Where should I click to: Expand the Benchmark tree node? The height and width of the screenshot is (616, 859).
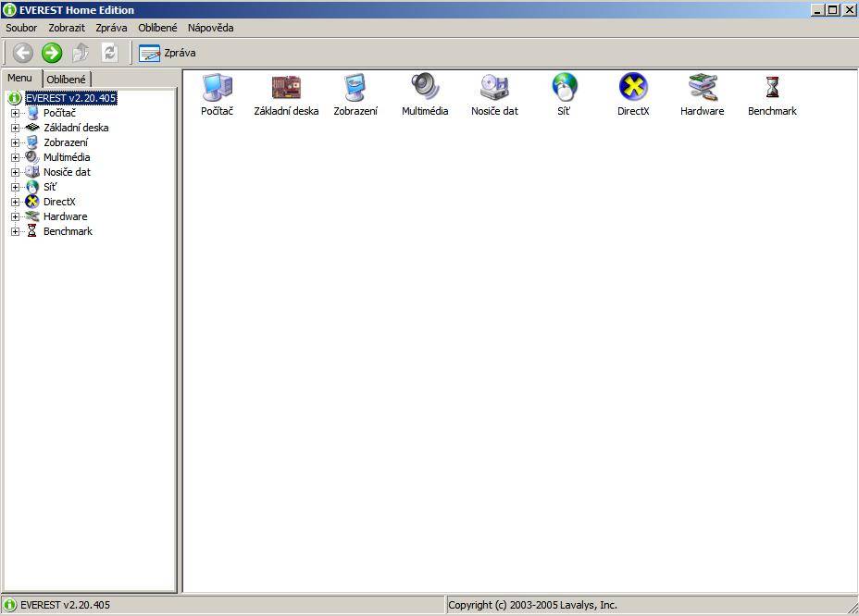pos(15,231)
